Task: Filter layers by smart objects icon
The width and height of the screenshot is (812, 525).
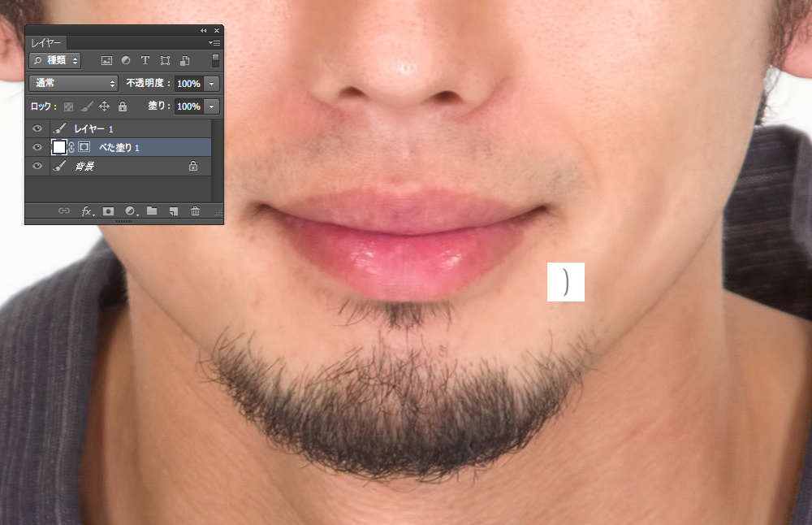Action: coord(184,61)
